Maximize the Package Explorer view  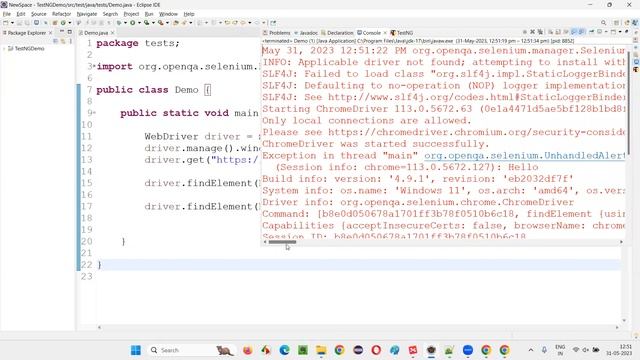pyautogui.click(x=70, y=31)
